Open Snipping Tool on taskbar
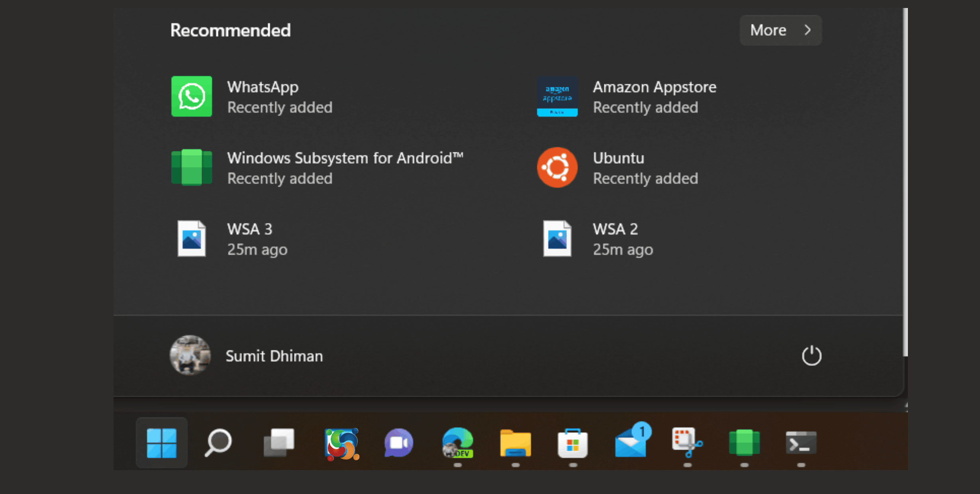 click(x=687, y=443)
